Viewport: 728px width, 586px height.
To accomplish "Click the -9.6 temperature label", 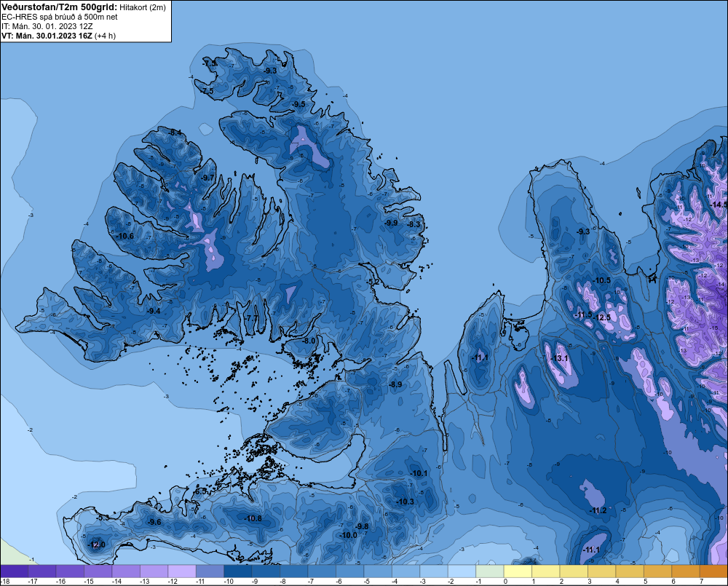I will point(154,522).
